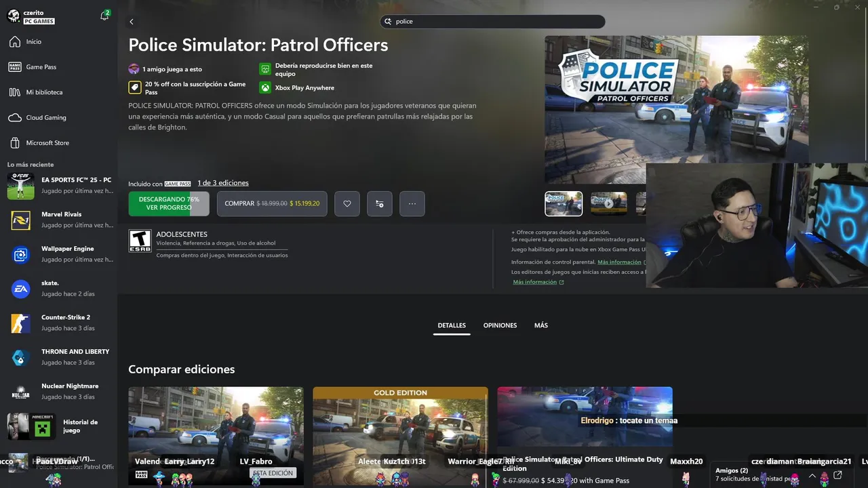Click the friend plays this avatar icon
This screenshot has height=488, width=868.
coord(134,69)
